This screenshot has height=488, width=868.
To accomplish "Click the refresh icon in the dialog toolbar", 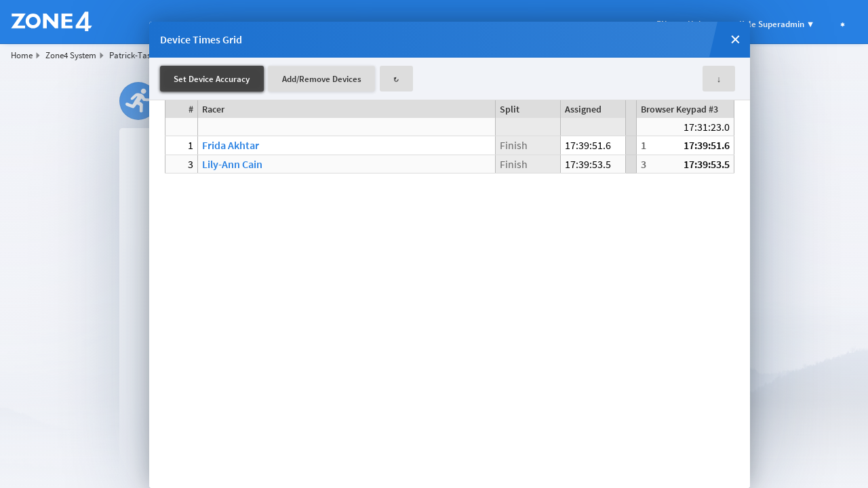I will click(396, 79).
